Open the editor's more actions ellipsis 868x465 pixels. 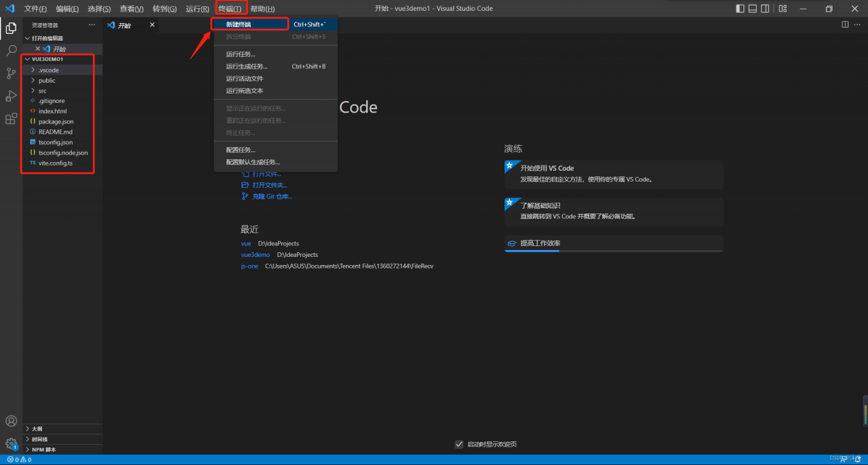857,24
